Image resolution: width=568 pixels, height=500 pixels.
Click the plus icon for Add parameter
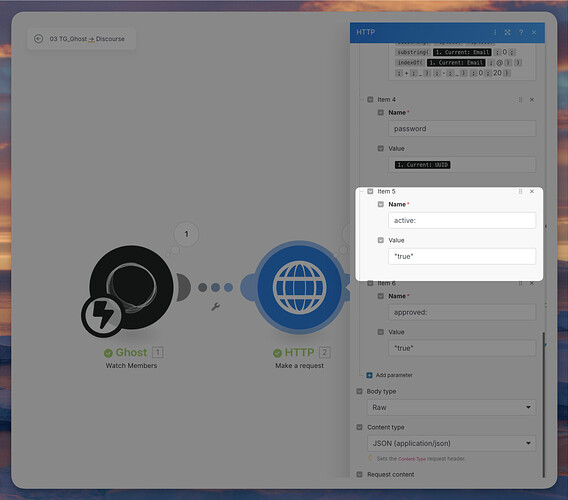point(369,375)
